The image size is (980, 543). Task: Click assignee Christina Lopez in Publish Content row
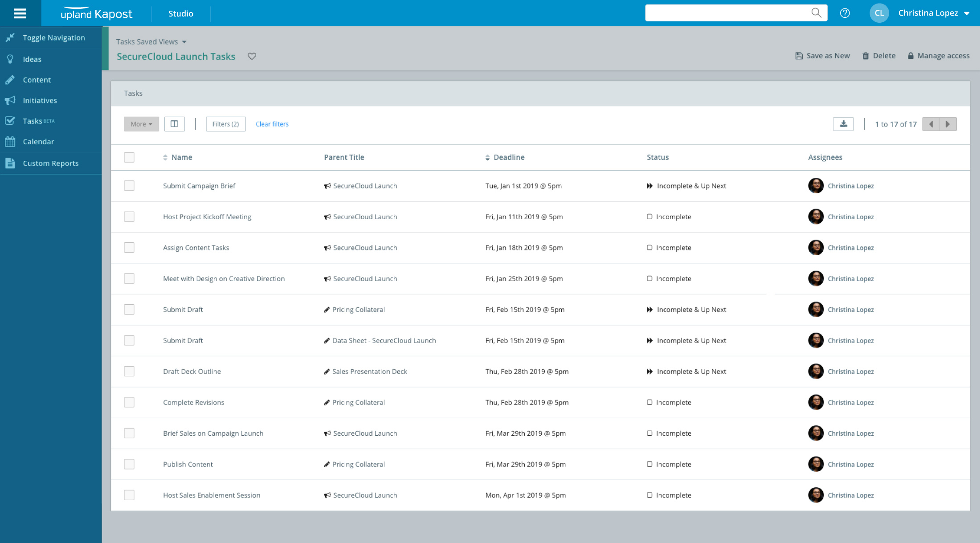pos(850,464)
